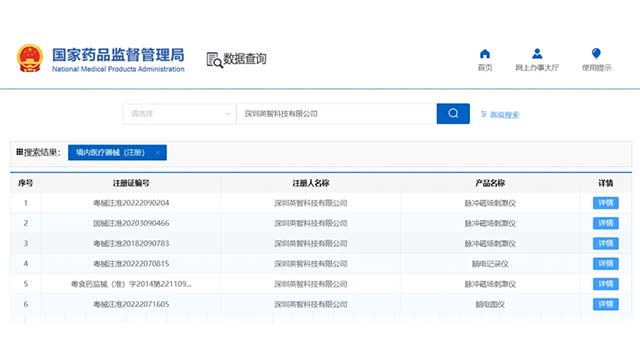Click the 注册证编号 column header
Viewport: 640px width, 360px height.
coord(131,183)
